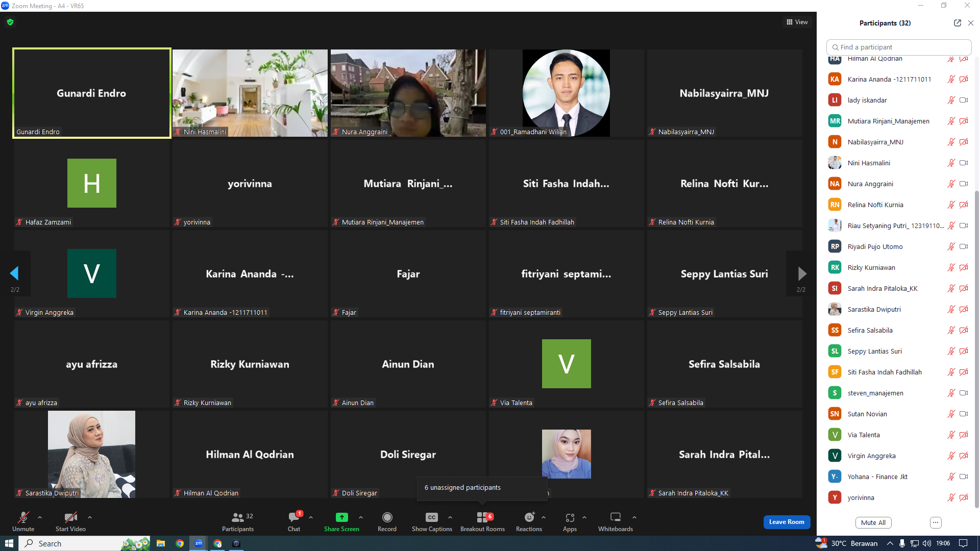Click the Find a participant search field
This screenshot has width=980, height=551.
(x=899, y=47)
